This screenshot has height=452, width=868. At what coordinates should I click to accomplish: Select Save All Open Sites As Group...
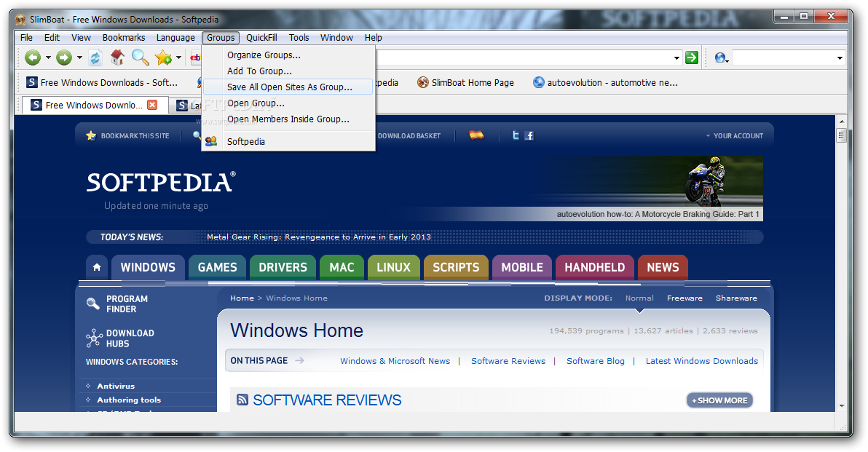288,87
